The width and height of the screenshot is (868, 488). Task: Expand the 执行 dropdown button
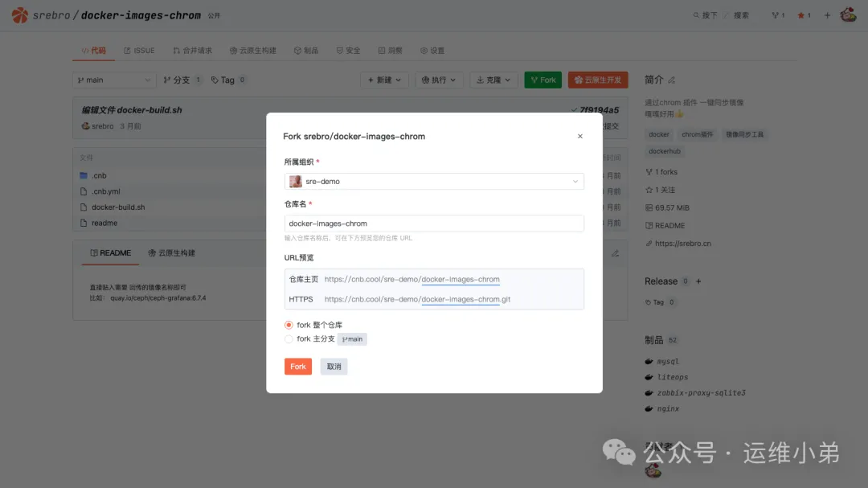coord(439,80)
